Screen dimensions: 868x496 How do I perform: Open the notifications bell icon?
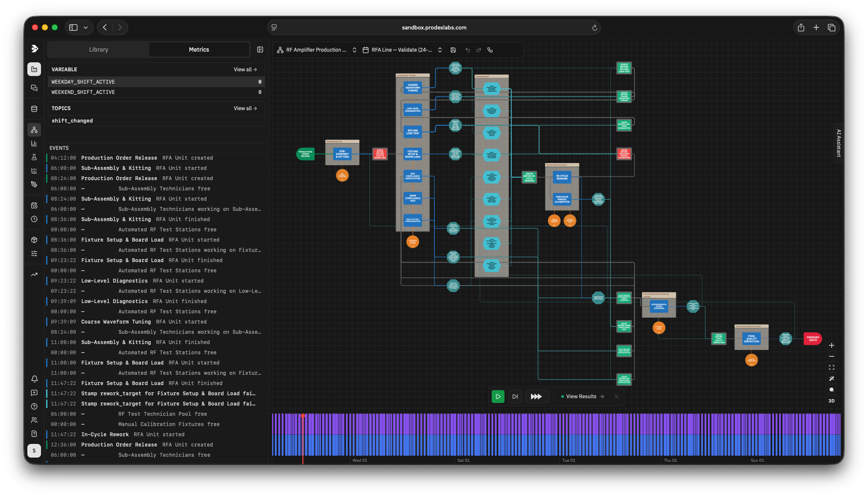[34, 379]
